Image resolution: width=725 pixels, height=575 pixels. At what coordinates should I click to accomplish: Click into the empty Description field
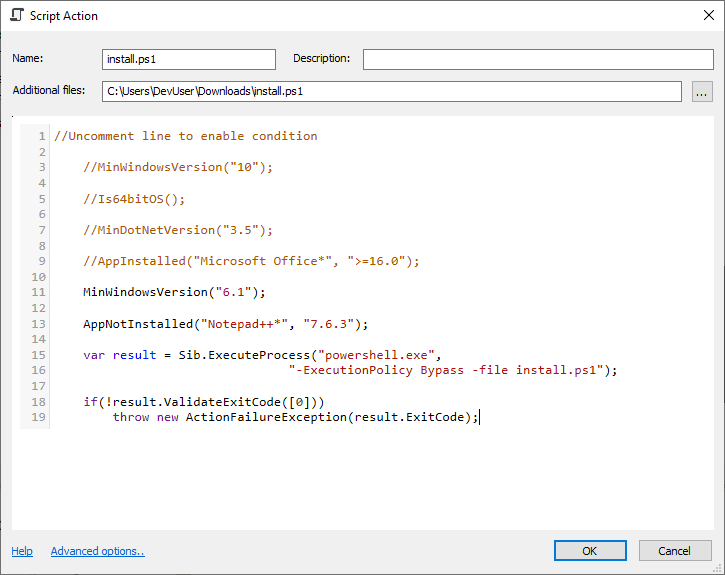538,59
